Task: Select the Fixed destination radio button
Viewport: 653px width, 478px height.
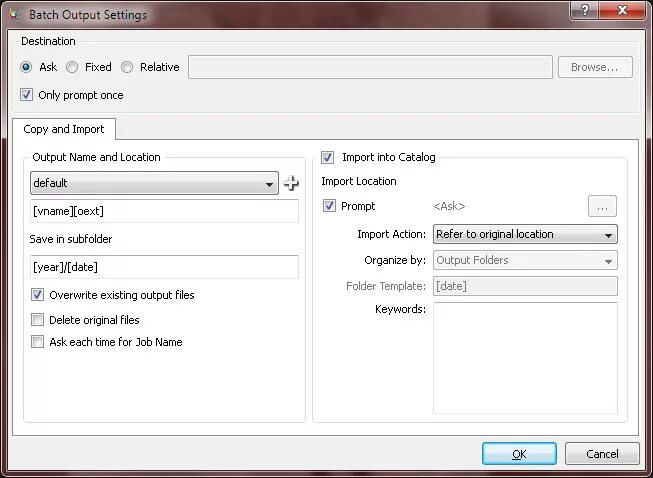Action: [x=72, y=67]
